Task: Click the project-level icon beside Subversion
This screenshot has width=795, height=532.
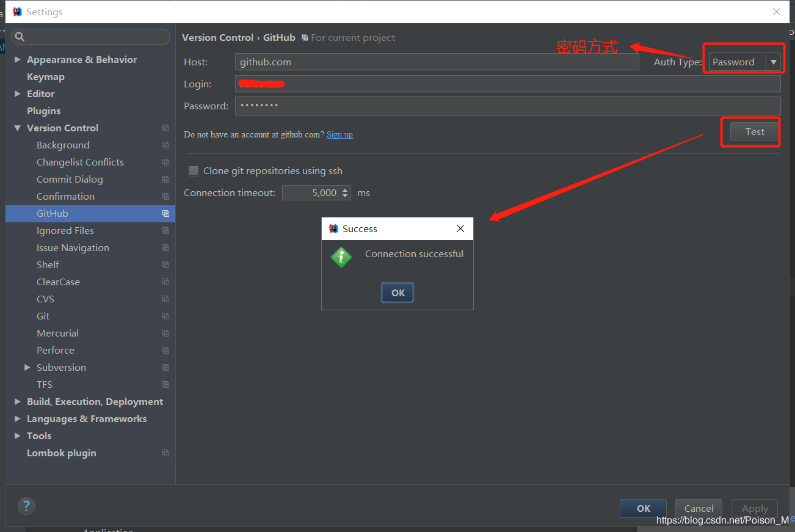Action: tap(165, 368)
